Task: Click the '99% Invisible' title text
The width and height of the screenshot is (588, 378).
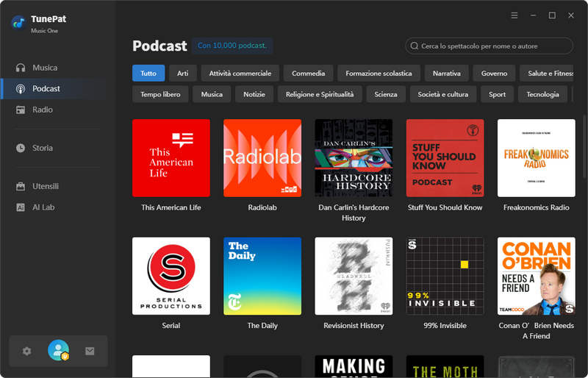Action: [445, 326]
